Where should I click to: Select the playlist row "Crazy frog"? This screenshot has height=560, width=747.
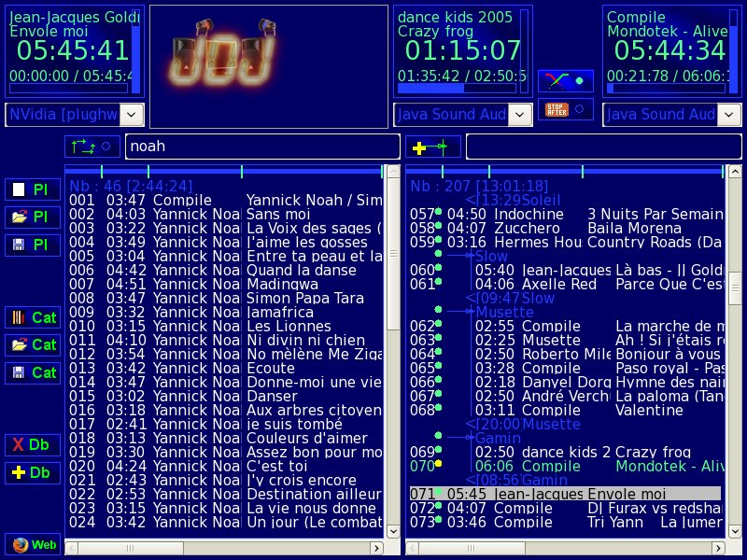567,452
